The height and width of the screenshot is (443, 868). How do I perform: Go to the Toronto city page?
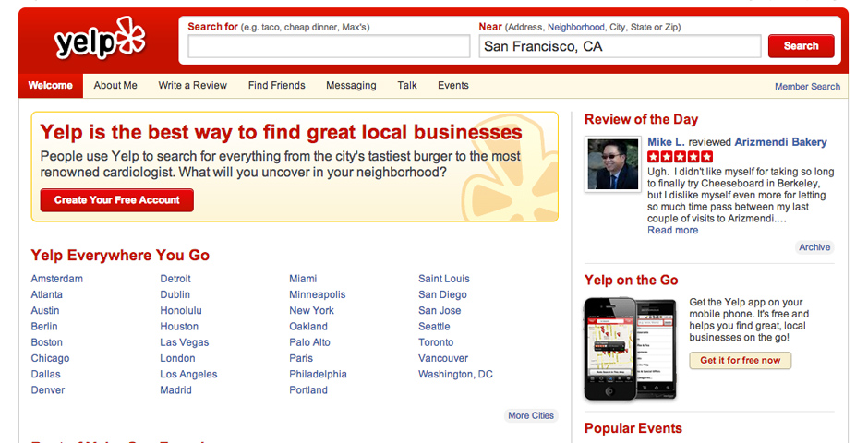tap(436, 342)
